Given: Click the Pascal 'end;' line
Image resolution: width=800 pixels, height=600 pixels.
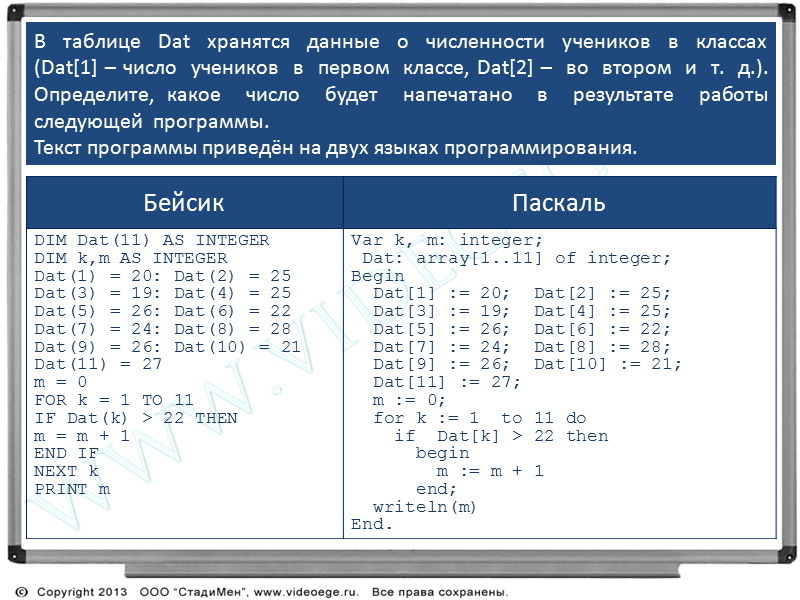Looking at the screenshot, I should (x=436, y=489).
